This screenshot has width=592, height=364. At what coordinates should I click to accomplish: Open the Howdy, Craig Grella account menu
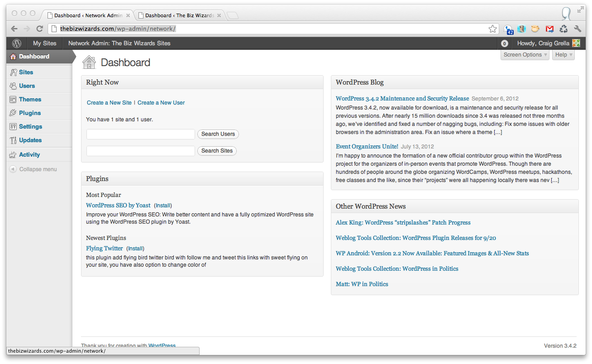[x=549, y=43]
